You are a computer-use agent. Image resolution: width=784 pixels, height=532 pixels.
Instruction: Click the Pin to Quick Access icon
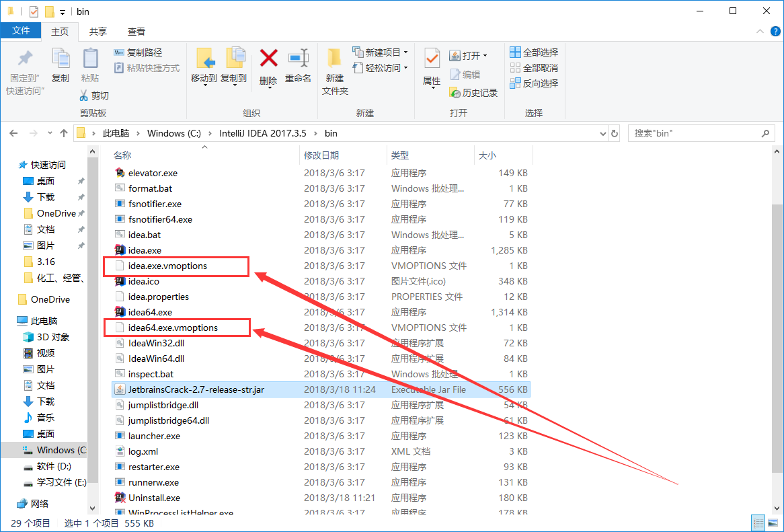(25, 59)
